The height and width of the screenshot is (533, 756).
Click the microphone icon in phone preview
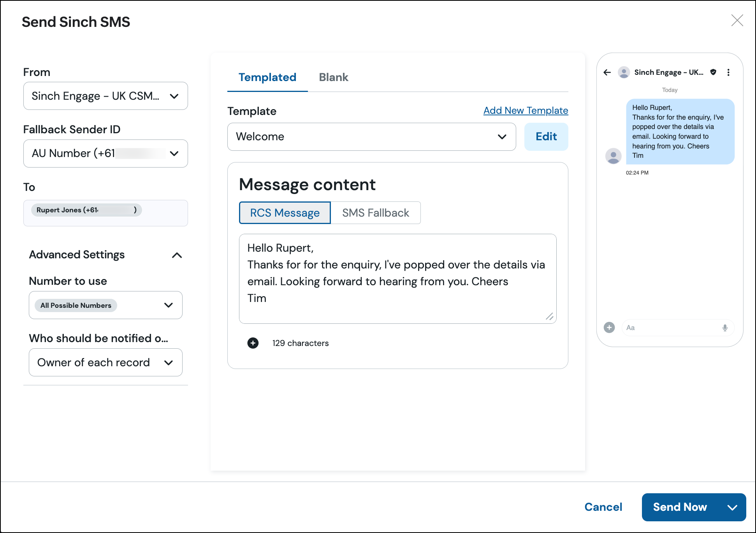(725, 328)
